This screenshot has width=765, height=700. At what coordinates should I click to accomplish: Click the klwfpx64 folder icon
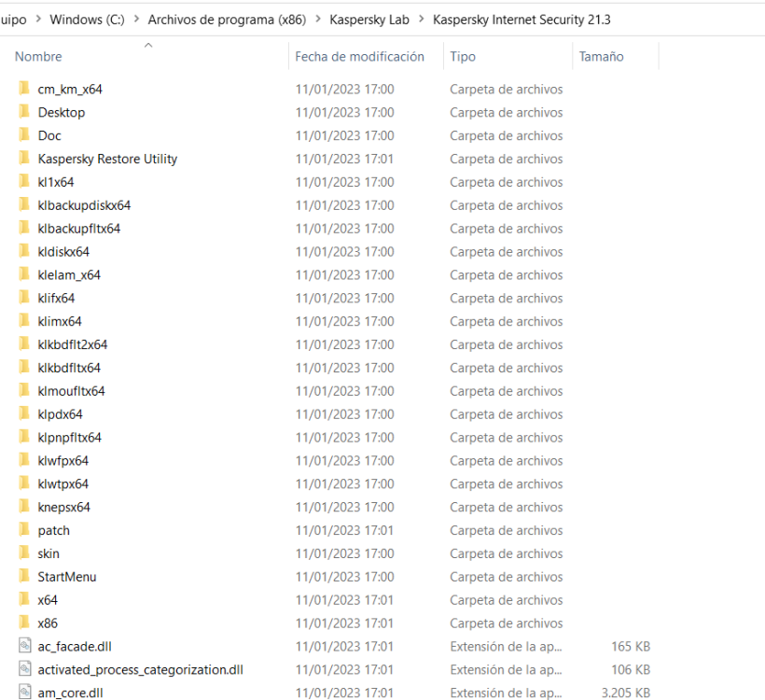24,460
